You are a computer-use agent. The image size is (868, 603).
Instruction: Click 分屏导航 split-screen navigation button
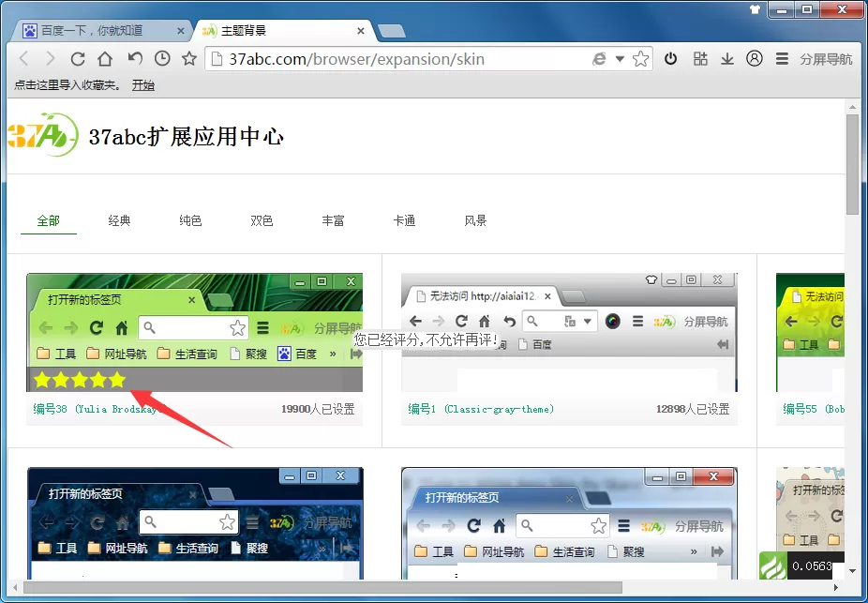[x=826, y=59]
